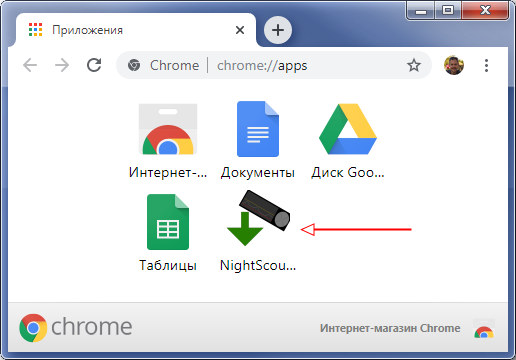This screenshot has width=516, height=360.
Task: Open the green Таблицы Sheets app icon
Action: (x=168, y=222)
